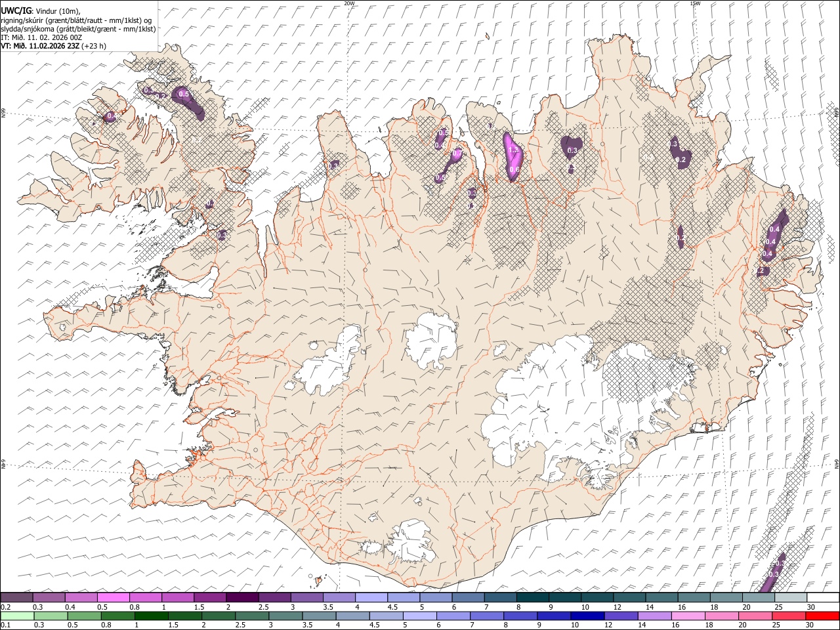The height and width of the screenshot is (630, 840).
Task: Click the red-pink swatch labeled 25 in lower legend
Action: [789, 616]
